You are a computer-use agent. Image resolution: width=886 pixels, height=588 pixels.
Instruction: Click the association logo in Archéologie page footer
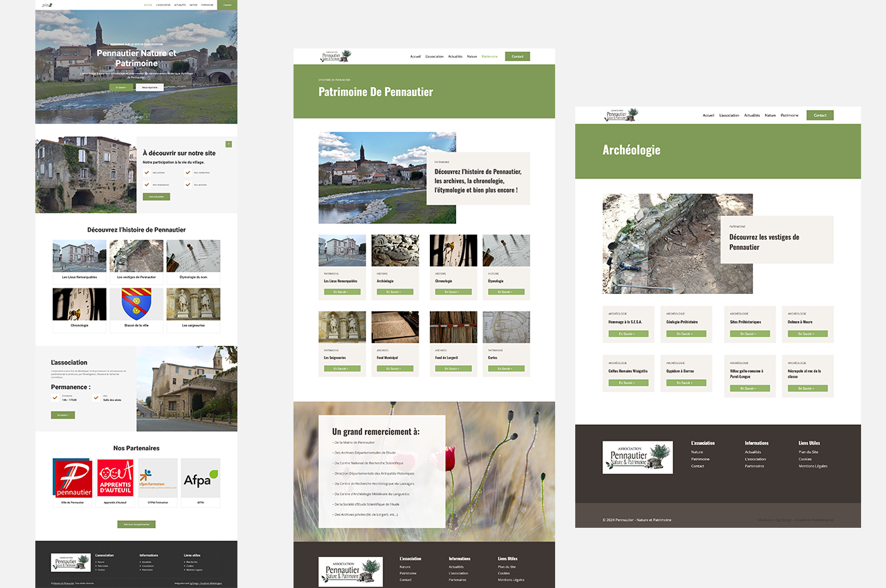coord(637,457)
